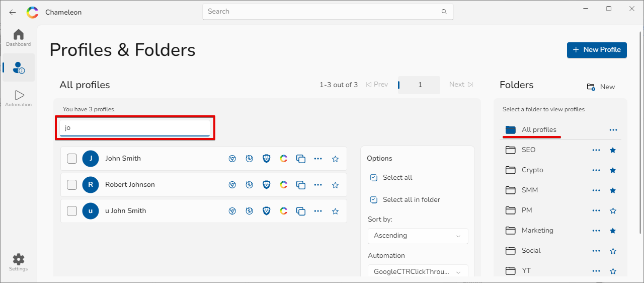Click the back arrow in title bar

13,12
